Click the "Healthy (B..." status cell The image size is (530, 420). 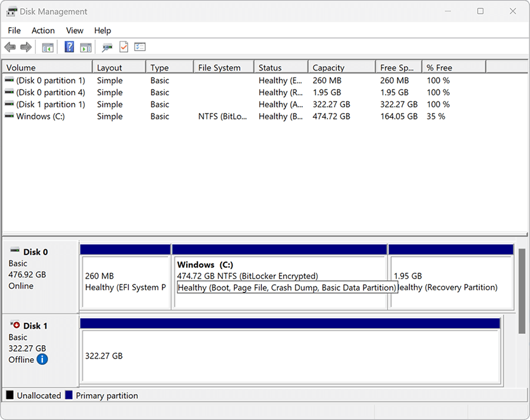pos(280,116)
